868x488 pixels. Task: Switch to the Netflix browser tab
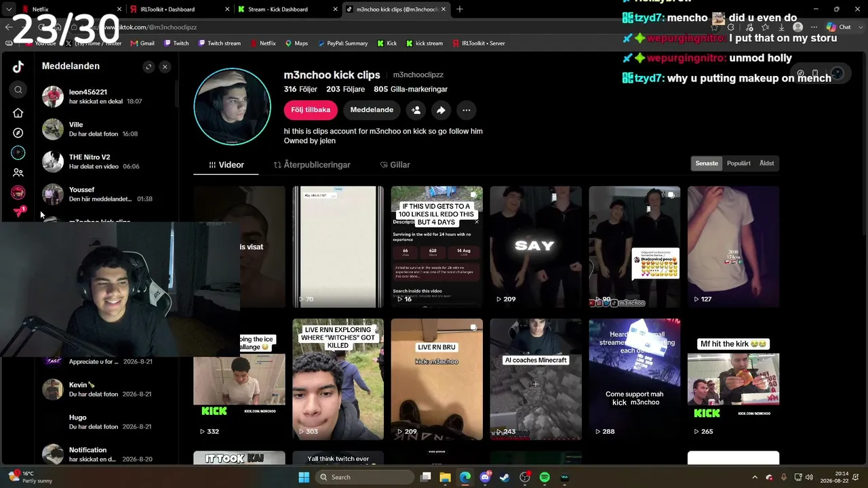71,9
